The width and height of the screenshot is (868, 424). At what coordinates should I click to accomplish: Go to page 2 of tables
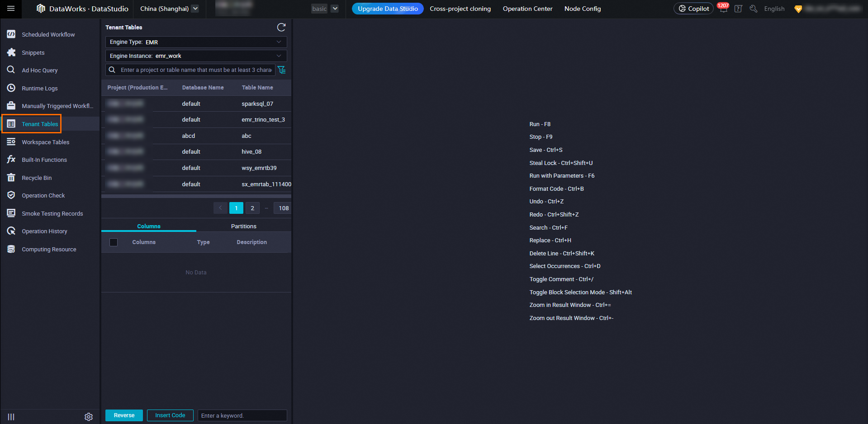click(x=252, y=208)
